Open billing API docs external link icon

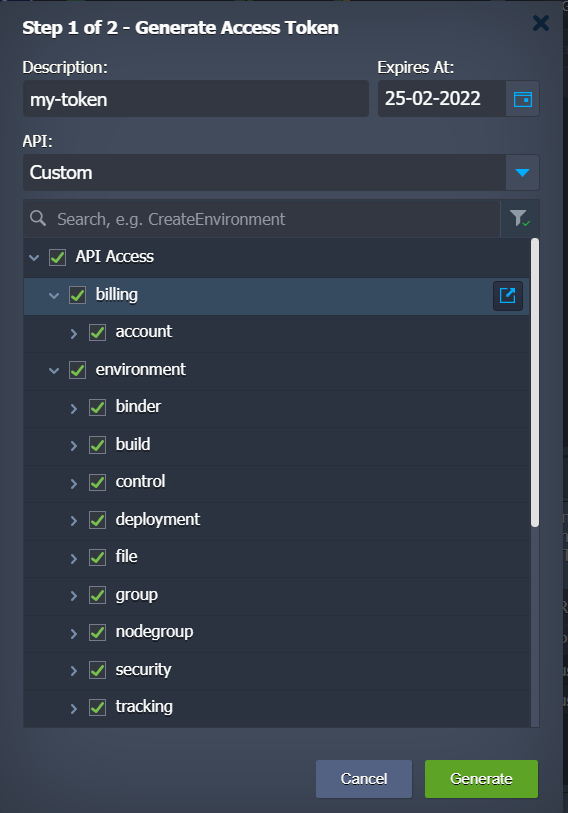[507, 296]
